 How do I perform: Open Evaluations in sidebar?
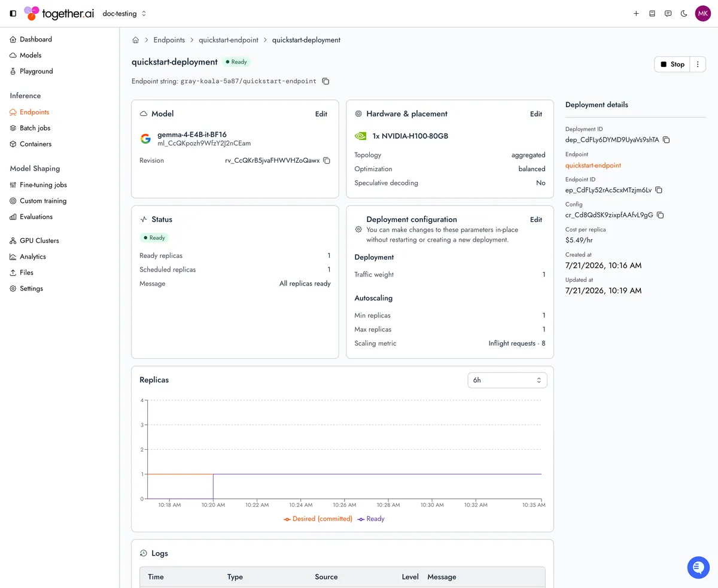click(36, 217)
